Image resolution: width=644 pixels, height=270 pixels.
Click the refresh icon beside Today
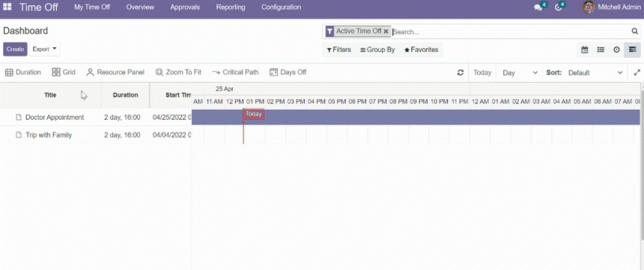pos(461,73)
